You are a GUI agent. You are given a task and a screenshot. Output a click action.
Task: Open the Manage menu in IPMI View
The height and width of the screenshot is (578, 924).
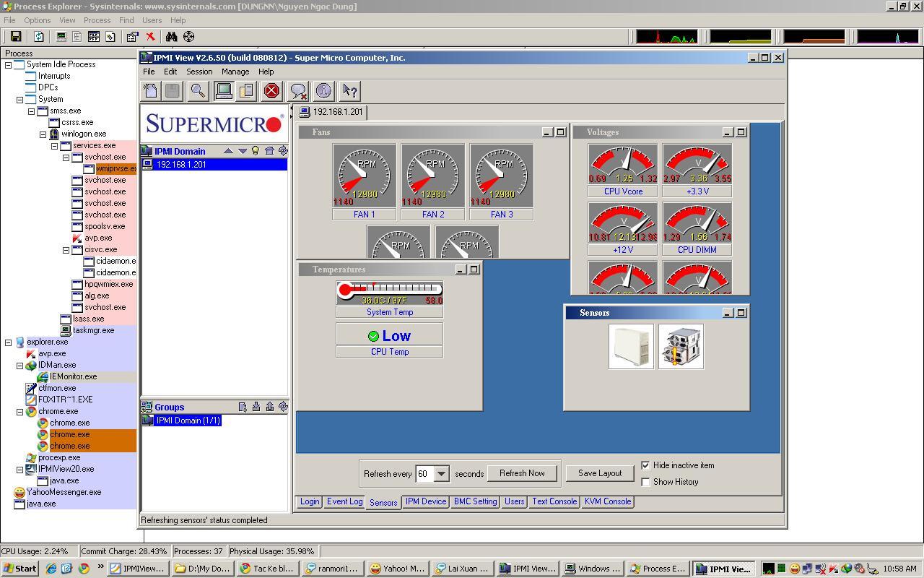pyautogui.click(x=235, y=72)
